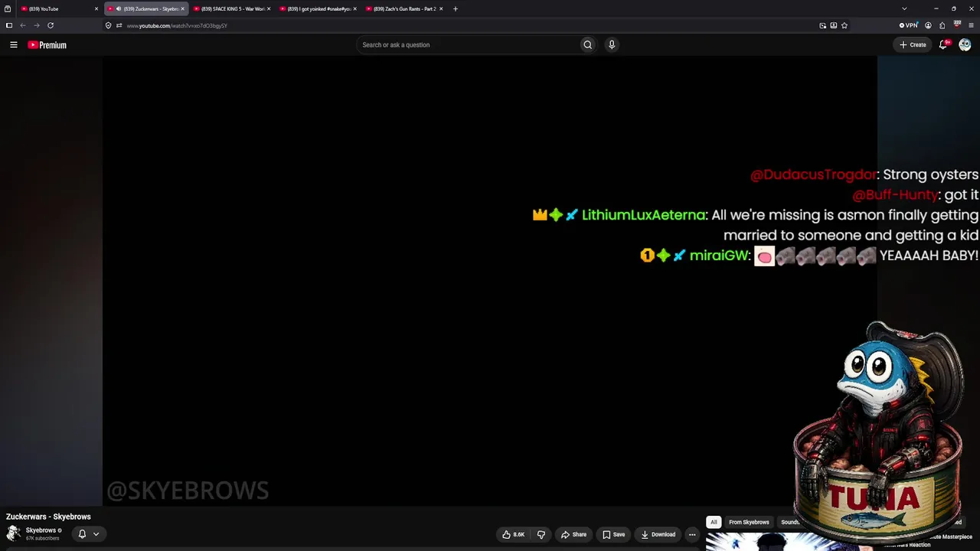980x551 pixels.
Task: Share the Zuckerwars video
Action: (573, 534)
